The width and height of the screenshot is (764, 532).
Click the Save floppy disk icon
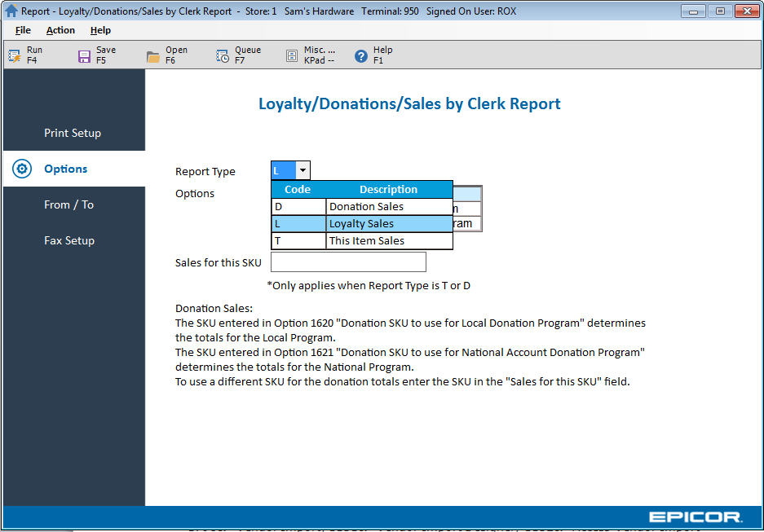84,55
